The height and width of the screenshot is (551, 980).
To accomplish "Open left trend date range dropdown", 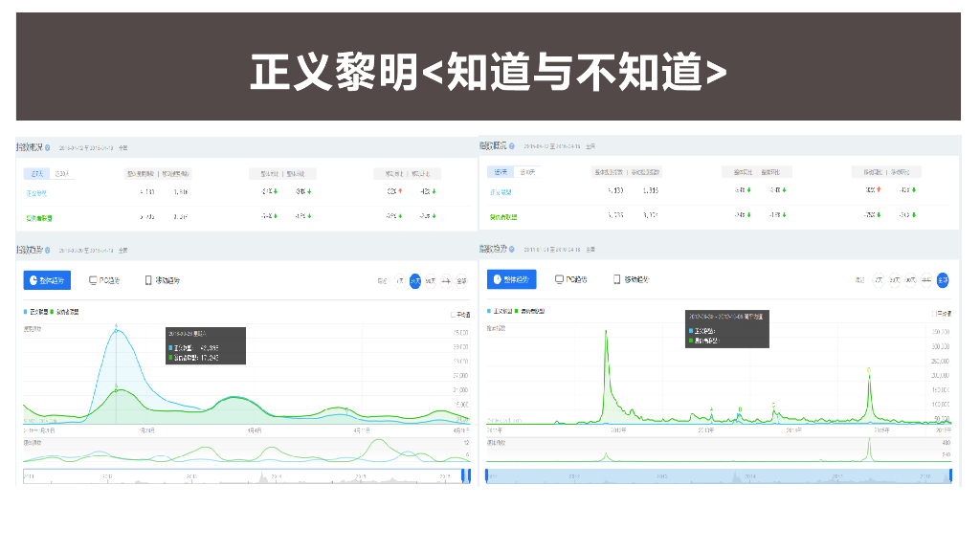I will click(x=86, y=250).
